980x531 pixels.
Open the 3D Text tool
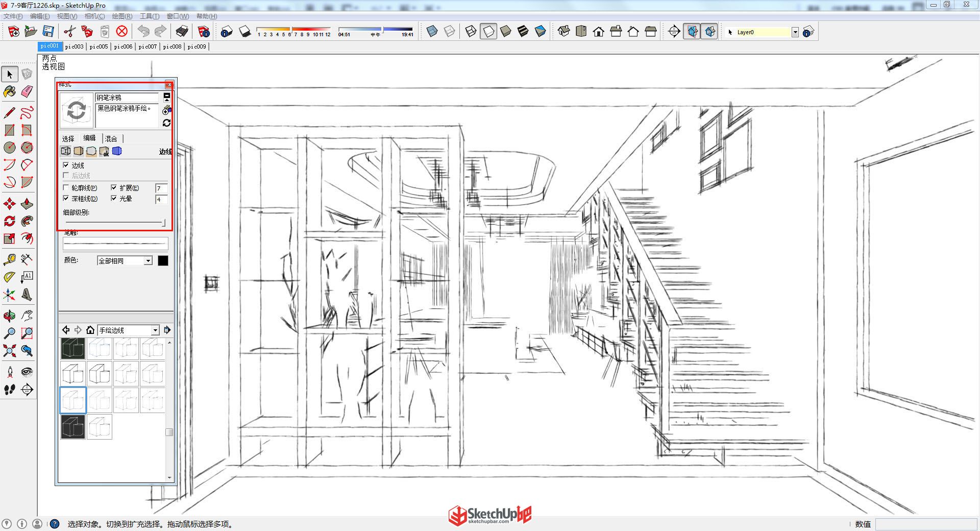27,295
